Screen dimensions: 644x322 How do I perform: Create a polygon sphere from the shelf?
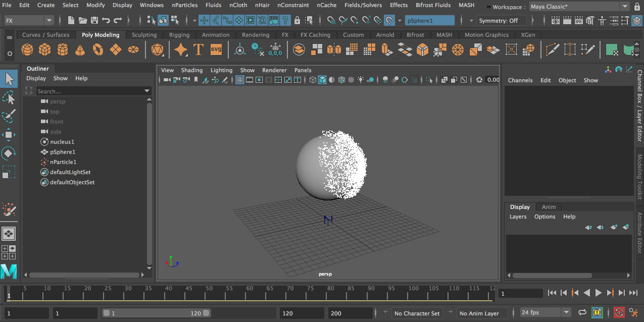point(27,49)
